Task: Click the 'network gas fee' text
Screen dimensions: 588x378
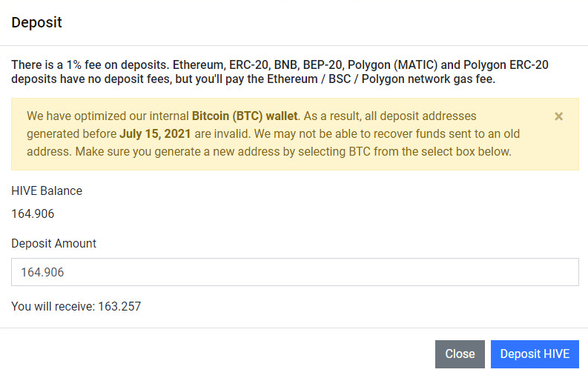Action: (452, 79)
